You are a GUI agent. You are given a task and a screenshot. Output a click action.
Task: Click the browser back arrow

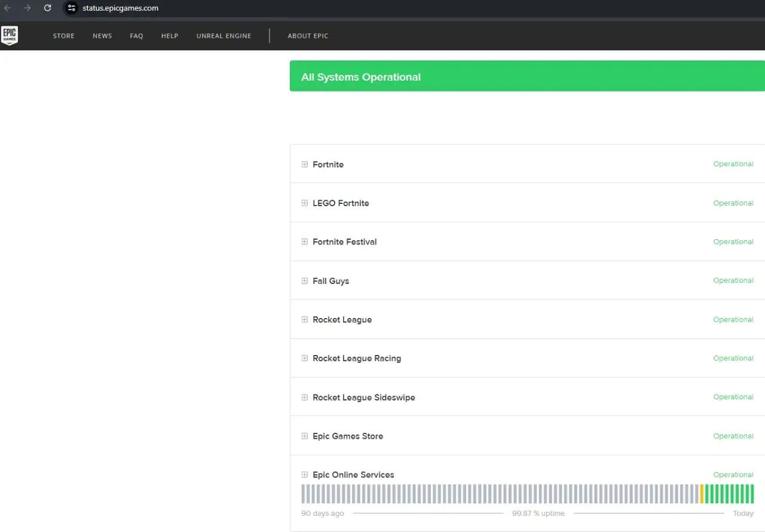coord(8,8)
